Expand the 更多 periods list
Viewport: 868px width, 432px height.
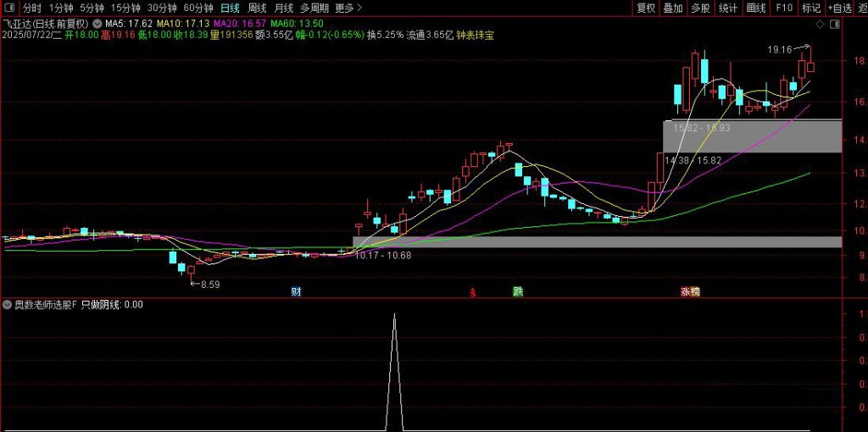pos(345,8)
